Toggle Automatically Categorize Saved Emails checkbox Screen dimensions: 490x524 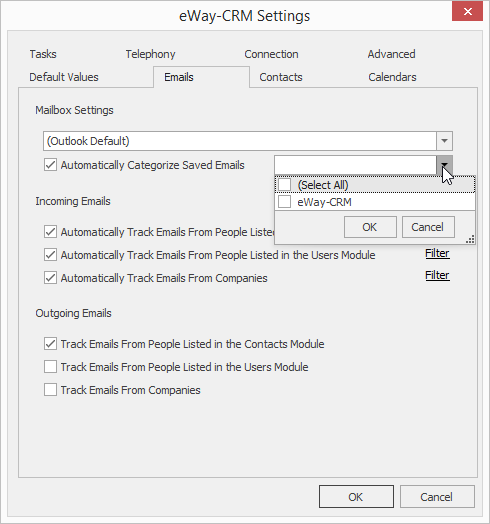tap(50, 165)
